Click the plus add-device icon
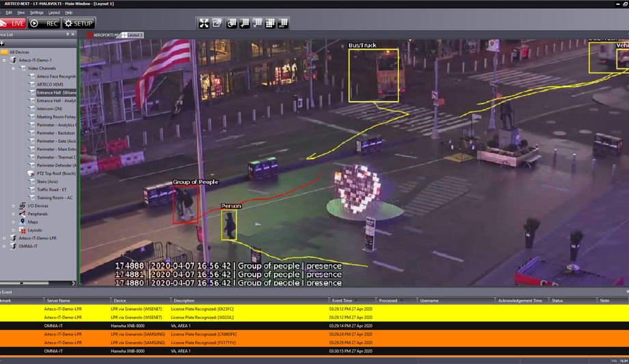 (x=2, y=43)
